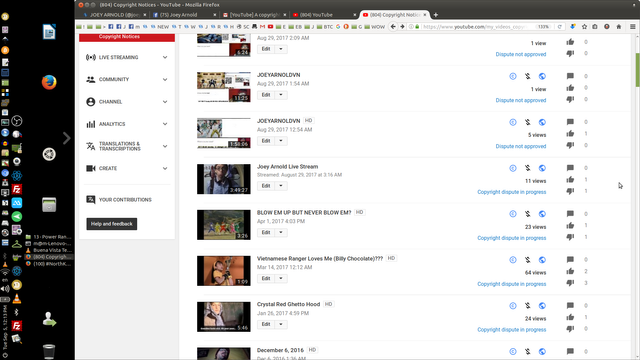Image resolution: width=640 pixels, height=360 pixels.
Task: Click the Firefox icon on the desktop
Action: tap(49, 82)
